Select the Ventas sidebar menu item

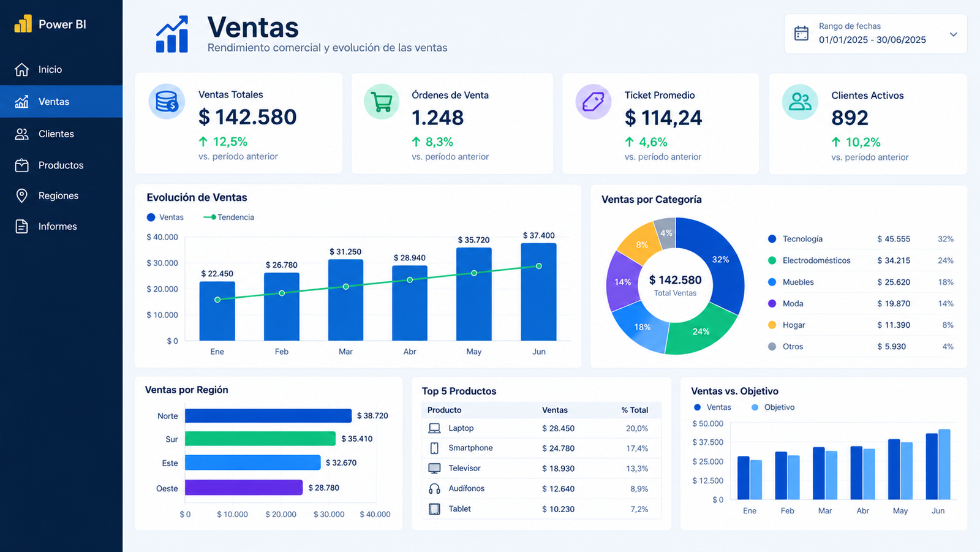[61, 101]
